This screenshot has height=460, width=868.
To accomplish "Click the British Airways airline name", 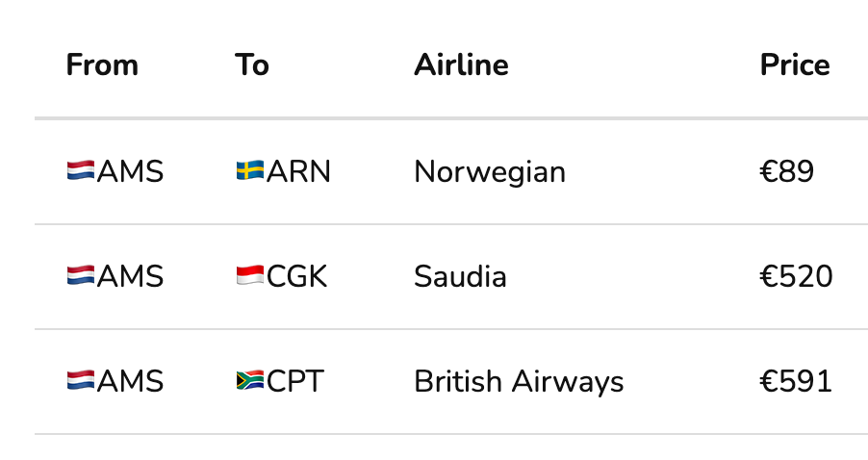I will (x=519, y=382).
